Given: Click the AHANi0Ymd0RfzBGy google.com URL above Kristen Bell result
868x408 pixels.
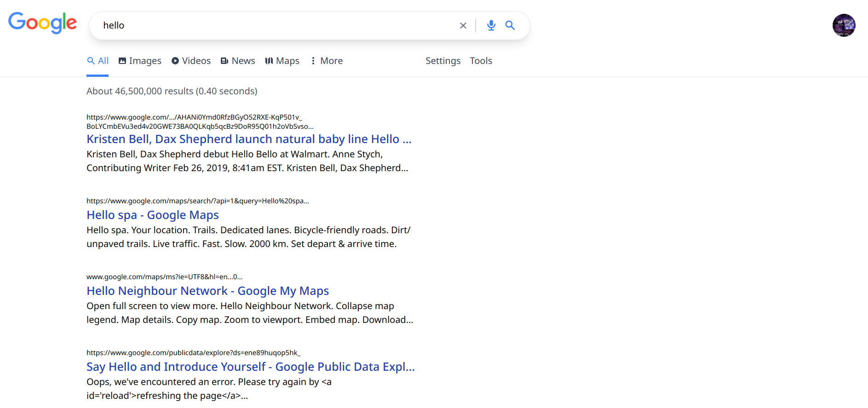Looking at the screenshot, I should point(200,122).
